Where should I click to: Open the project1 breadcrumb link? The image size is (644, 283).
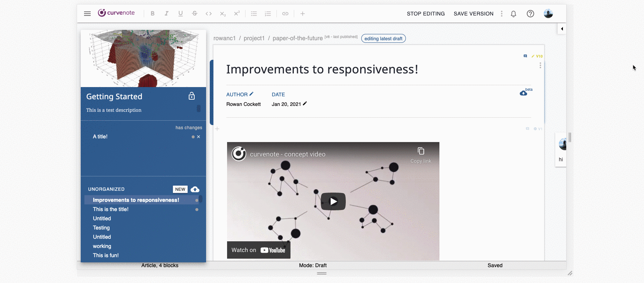tap(254, 38)
